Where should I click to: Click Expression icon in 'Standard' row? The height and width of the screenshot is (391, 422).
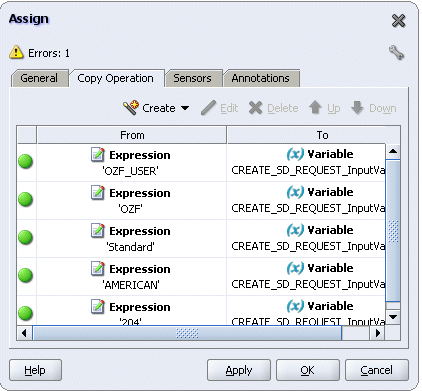coord(98,230)
